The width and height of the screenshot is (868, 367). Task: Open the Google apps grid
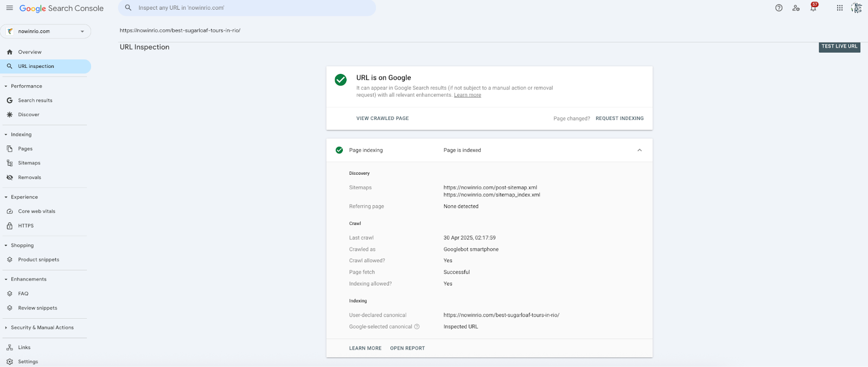tap(839, 8)
